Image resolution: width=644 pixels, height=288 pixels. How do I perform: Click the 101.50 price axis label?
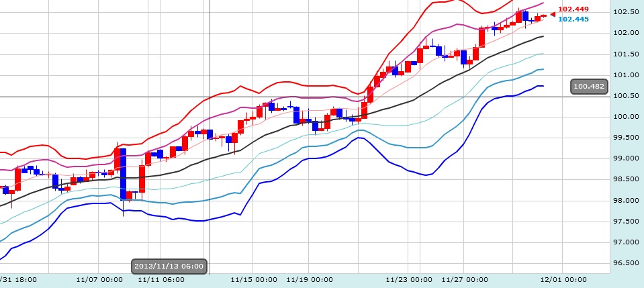[627, 54]
